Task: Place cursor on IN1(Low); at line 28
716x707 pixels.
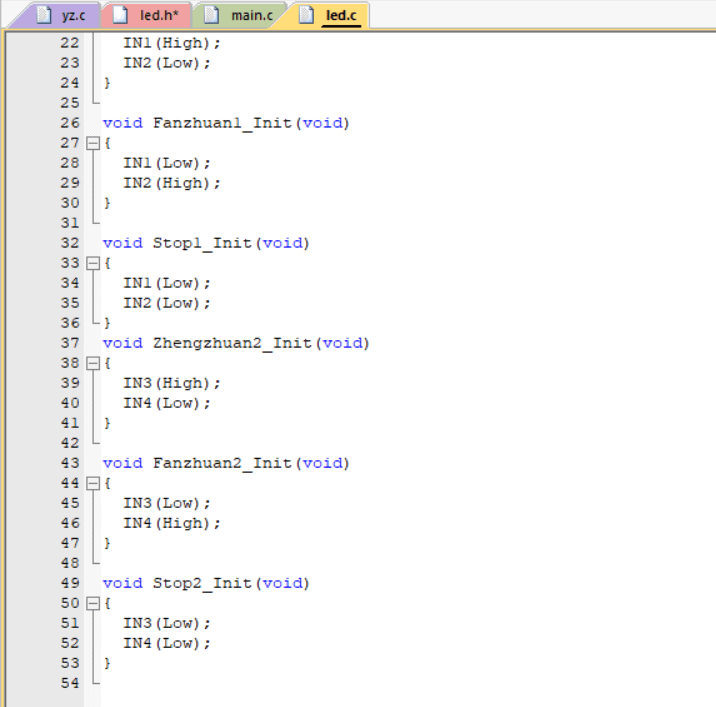Action: [167, 163]
